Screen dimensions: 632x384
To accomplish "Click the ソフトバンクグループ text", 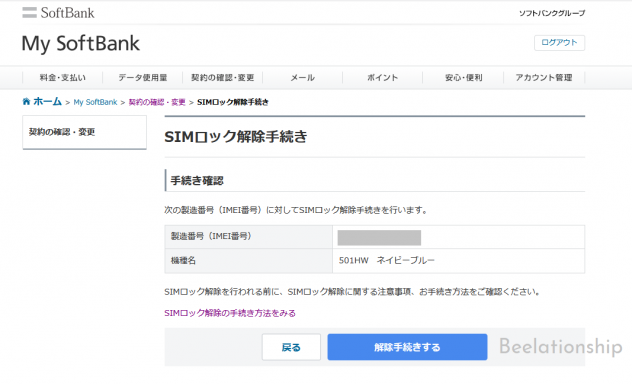I will coord(552,13).
